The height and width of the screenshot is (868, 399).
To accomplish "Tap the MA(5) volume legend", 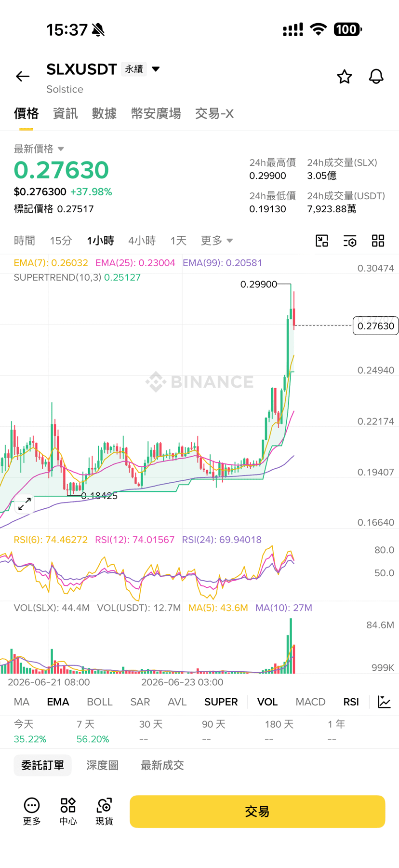I will tap(218, 608).
